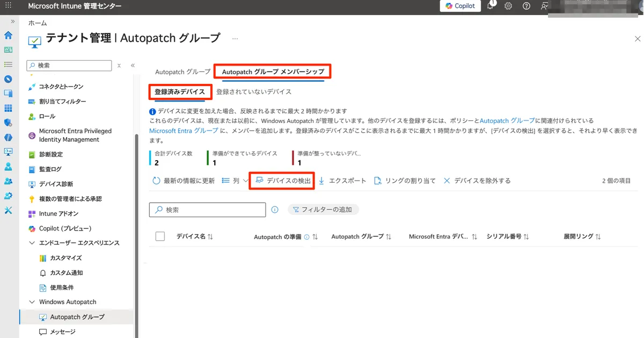Image resolution: width=644 pixels, height=338 pixels.
Task: Expand the left navigation rail chevron
Action: 12,21
